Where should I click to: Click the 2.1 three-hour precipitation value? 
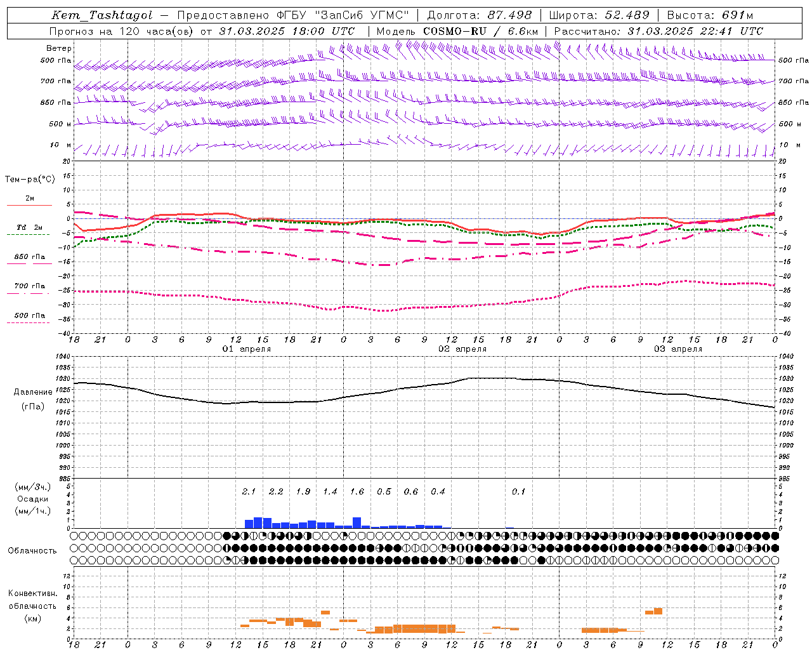coord(249,491)
